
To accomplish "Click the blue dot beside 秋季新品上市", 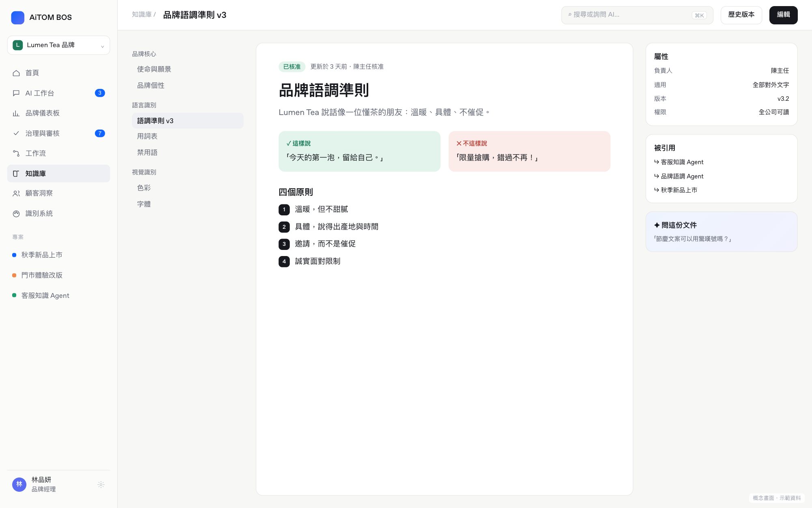I will click(x=14, y=255).
